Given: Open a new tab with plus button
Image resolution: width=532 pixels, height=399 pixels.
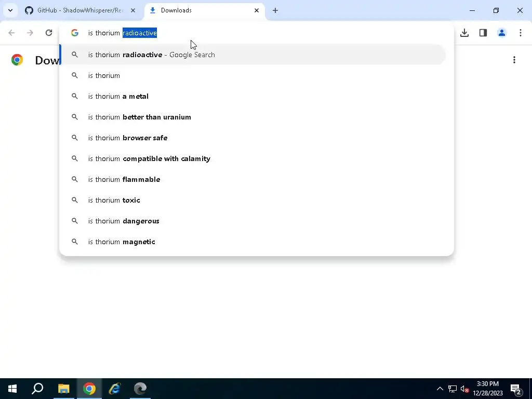Looking at the screenshot, I should point(275,10).
